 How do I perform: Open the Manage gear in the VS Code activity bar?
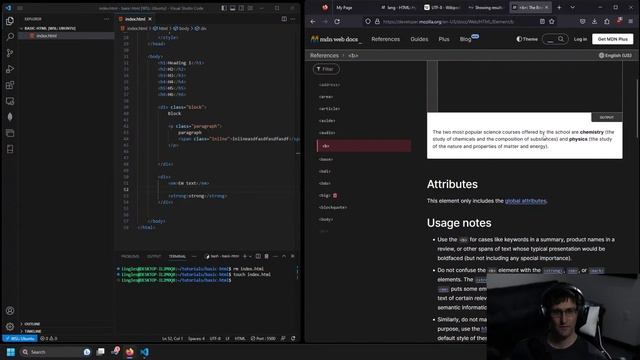pyautogui.click(x=10, y=327)
